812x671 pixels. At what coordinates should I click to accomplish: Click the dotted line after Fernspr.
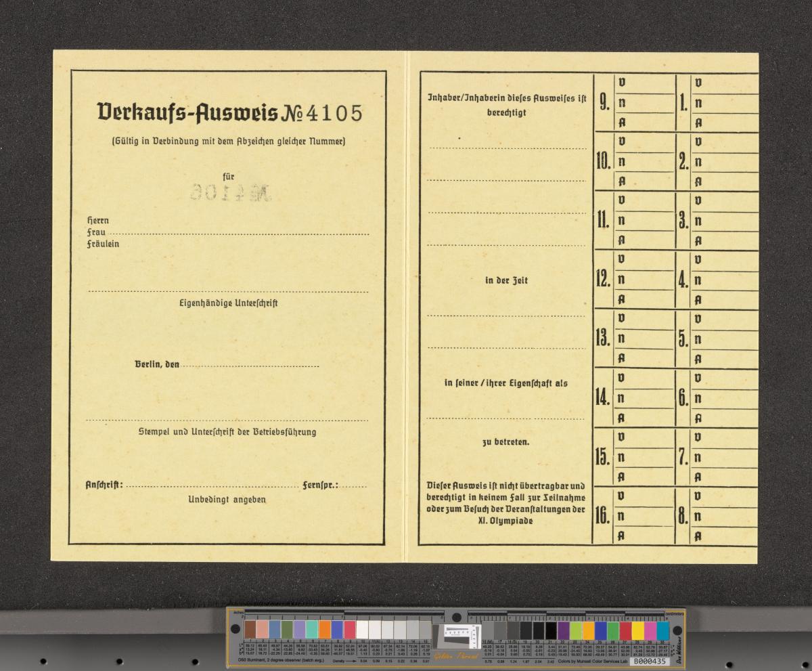coord(355,486)
